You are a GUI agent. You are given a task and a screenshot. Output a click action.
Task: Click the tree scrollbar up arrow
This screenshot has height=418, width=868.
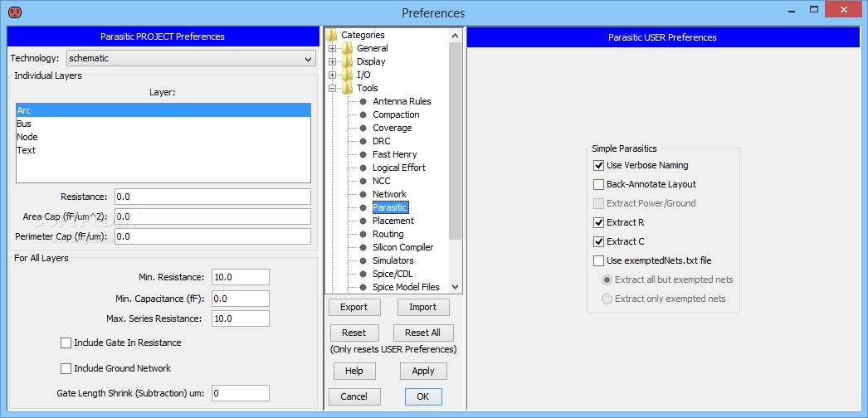(455, 36)
